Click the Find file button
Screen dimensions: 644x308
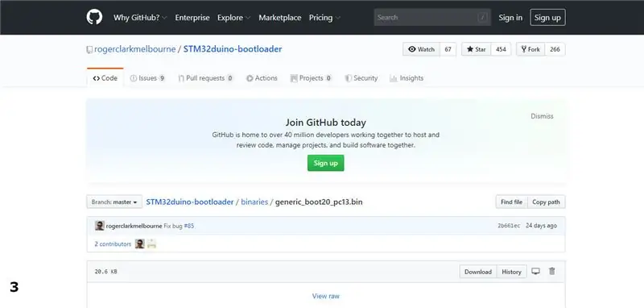(511, 202)
